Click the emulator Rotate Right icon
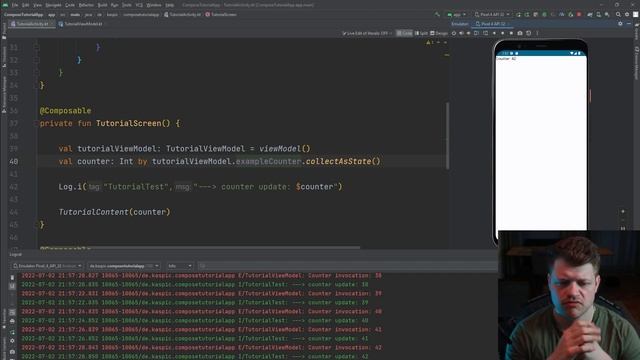 [x=485, y=33]
